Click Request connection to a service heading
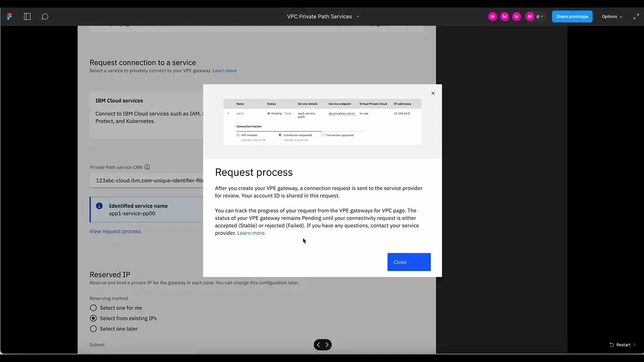The width and height of the screenshot is (644, 362). pyautogui.click(x=143, y=63)
